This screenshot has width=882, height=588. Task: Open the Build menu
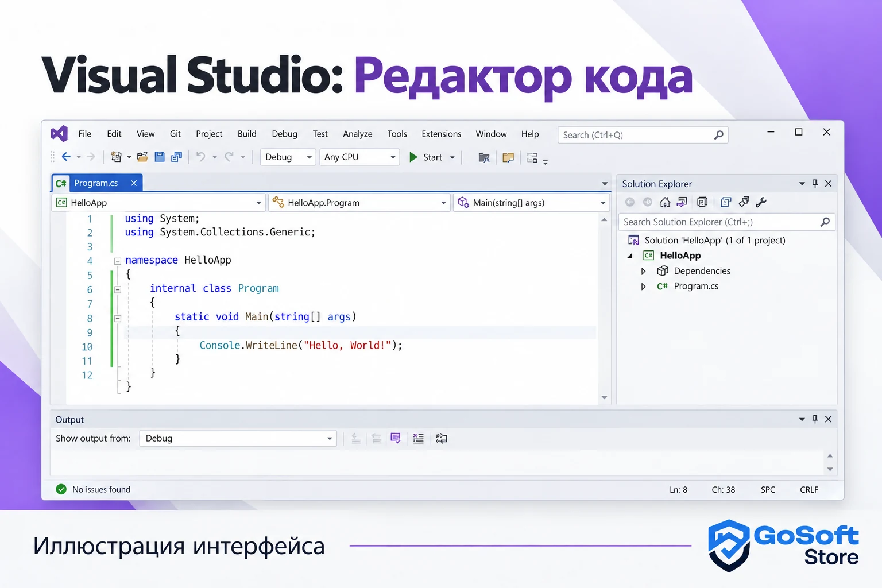[247, 134]
